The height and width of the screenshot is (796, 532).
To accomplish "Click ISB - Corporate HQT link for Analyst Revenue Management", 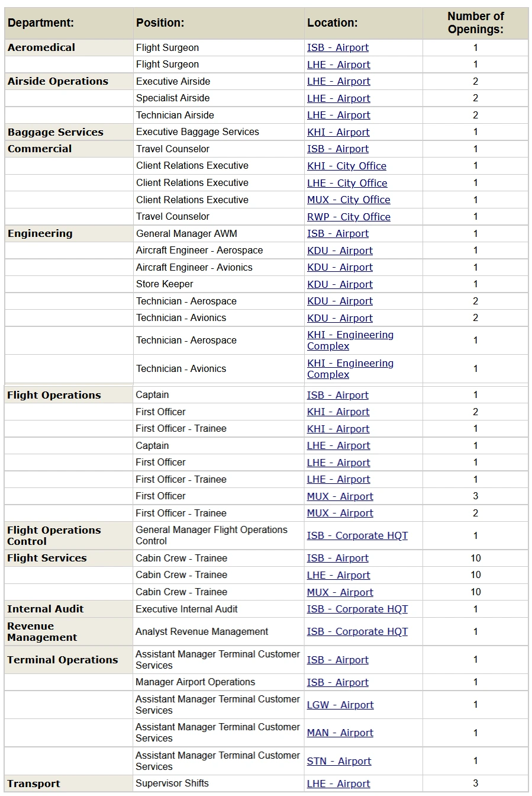I will (x=357, y=632).
